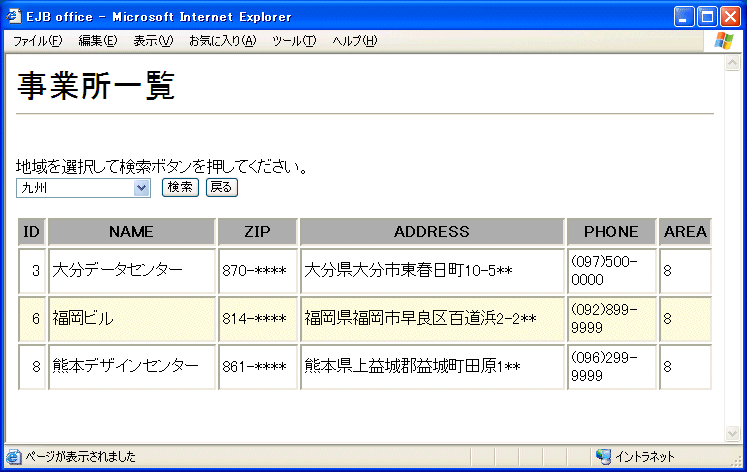Click the イントラネット zone label
Image resolution: width=747 pixels, height=472 pixels.
click(x=645, y=457)
